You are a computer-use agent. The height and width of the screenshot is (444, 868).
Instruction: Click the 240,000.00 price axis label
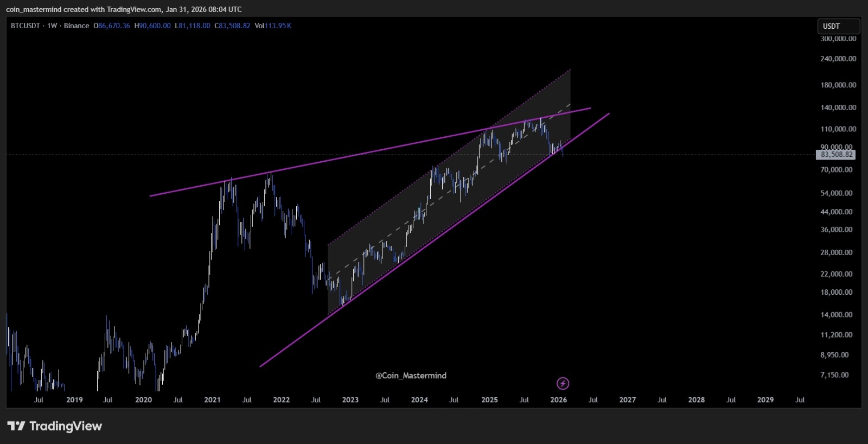tap(838, 59)
